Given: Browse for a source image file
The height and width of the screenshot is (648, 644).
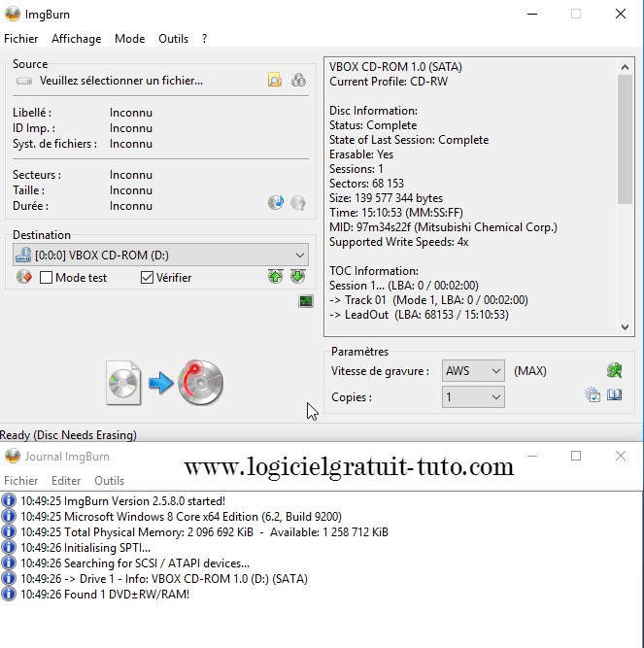Looking at the screenshot, I should click(x=275, y=80).
